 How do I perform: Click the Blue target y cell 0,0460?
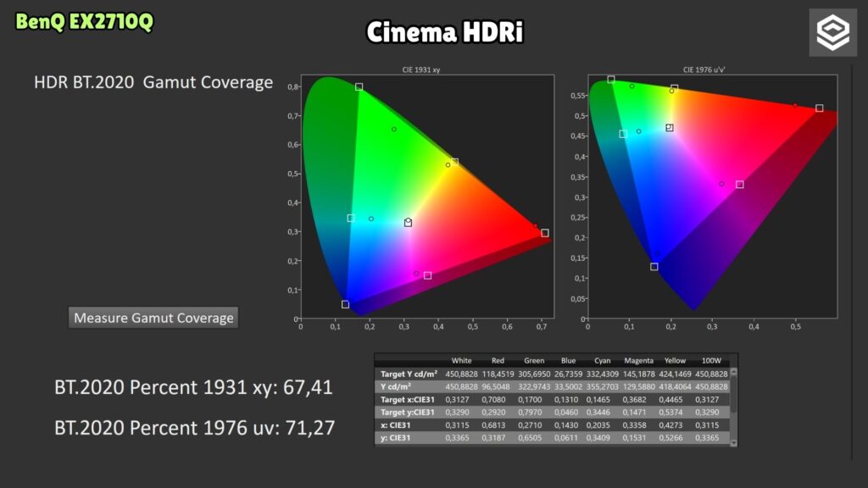(x=566, y=413)
